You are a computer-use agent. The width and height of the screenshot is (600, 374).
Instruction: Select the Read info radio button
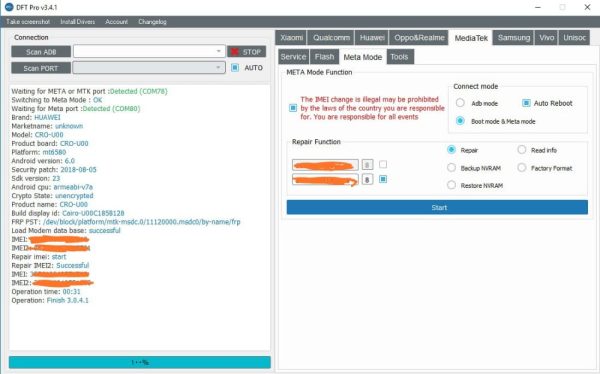[522, 150]
